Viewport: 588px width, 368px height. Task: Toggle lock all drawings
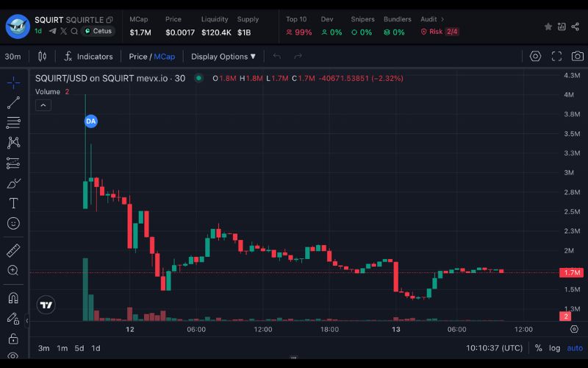[13, 339]
